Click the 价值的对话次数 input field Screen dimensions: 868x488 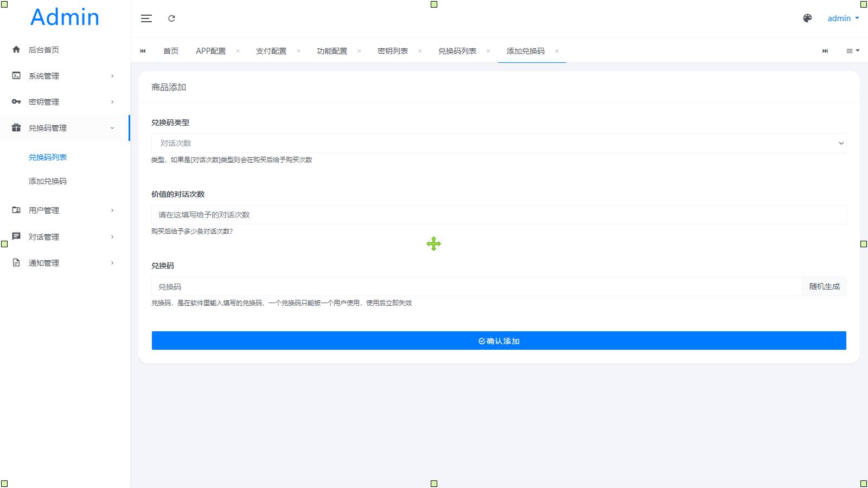(499, 215)
